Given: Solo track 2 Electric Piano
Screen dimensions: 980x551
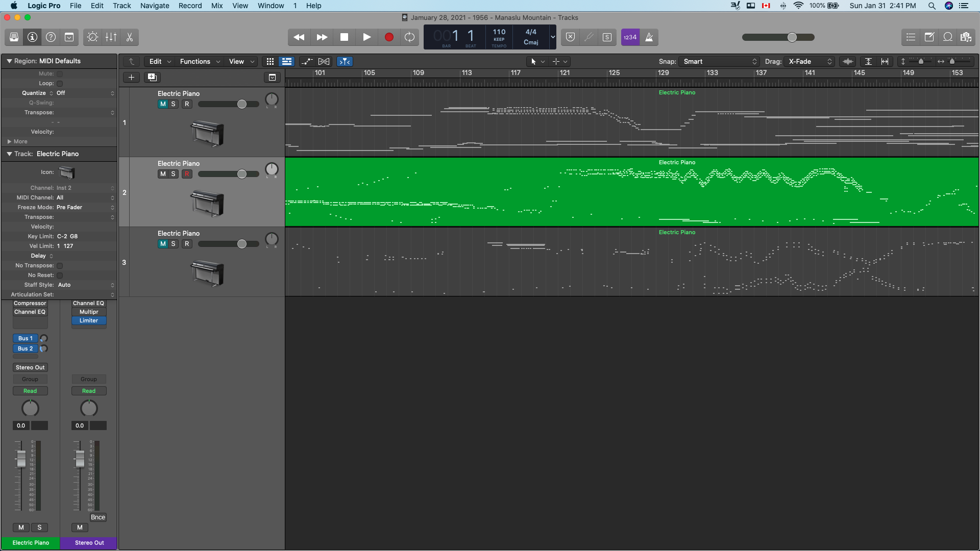Looking at the screenshot, I should point(174,174).
